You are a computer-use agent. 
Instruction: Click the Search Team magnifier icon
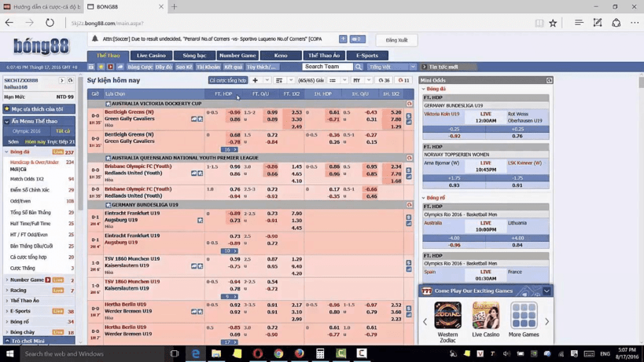click(359, 67)
